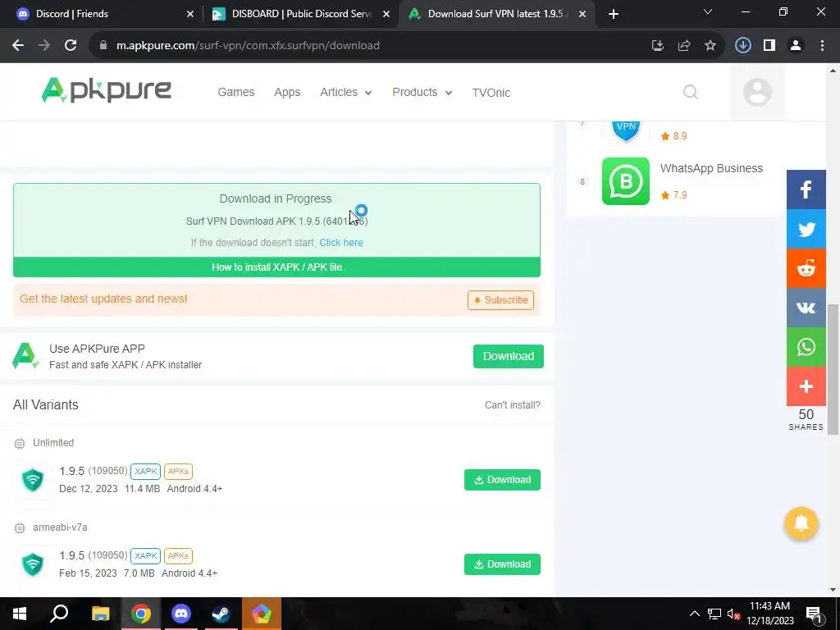840x630 pixels.
Task: Share on Facebook
Action: click(806, 189)
